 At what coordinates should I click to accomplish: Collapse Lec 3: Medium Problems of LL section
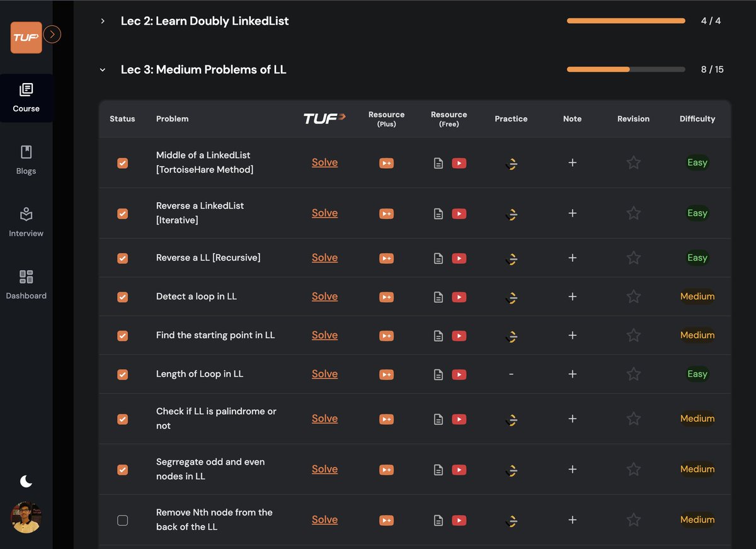[103, 70]
